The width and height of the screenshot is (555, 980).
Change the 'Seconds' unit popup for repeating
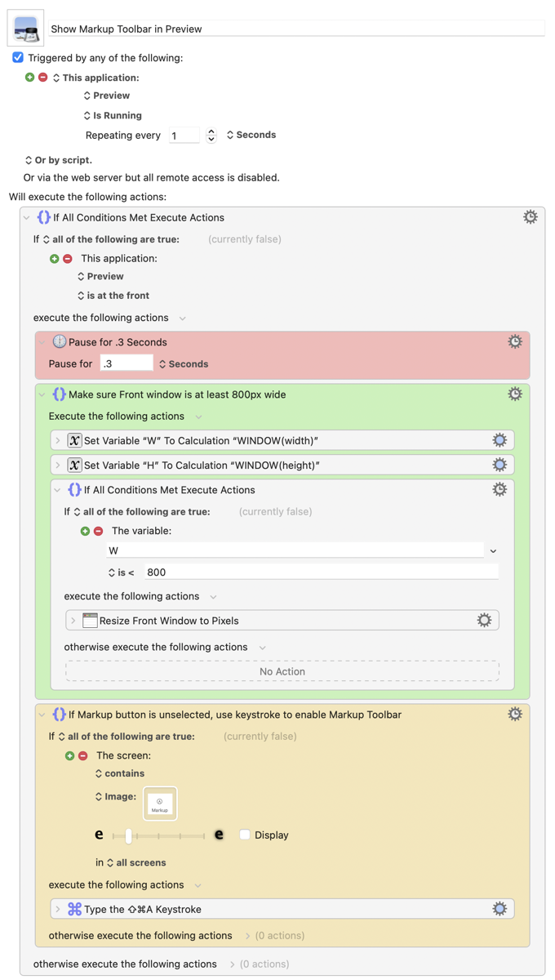coord(251,135)
